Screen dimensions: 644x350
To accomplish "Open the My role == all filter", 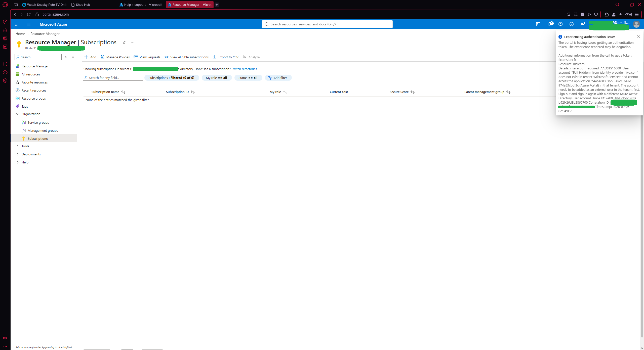I will (216, 78).
